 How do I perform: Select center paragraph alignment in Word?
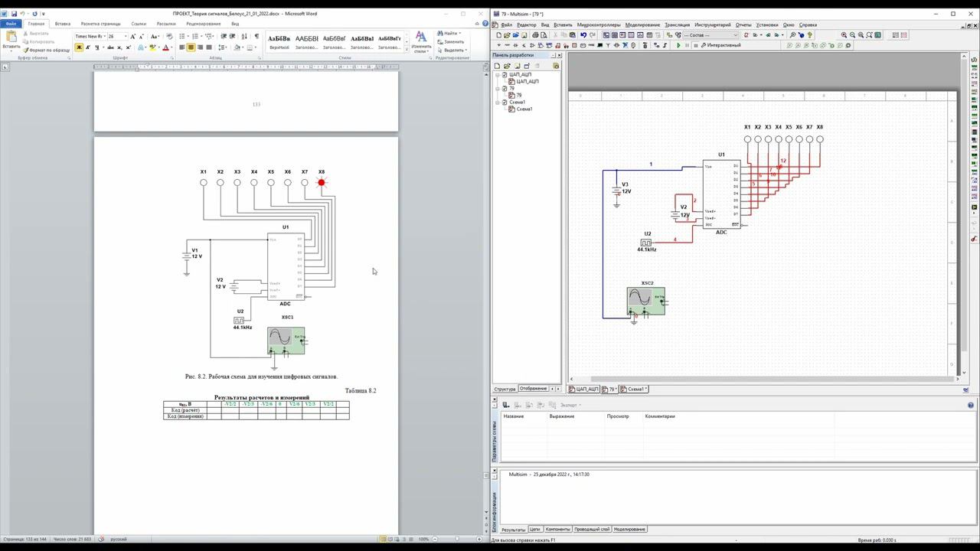pyautogui.click(x=191, y=47)
